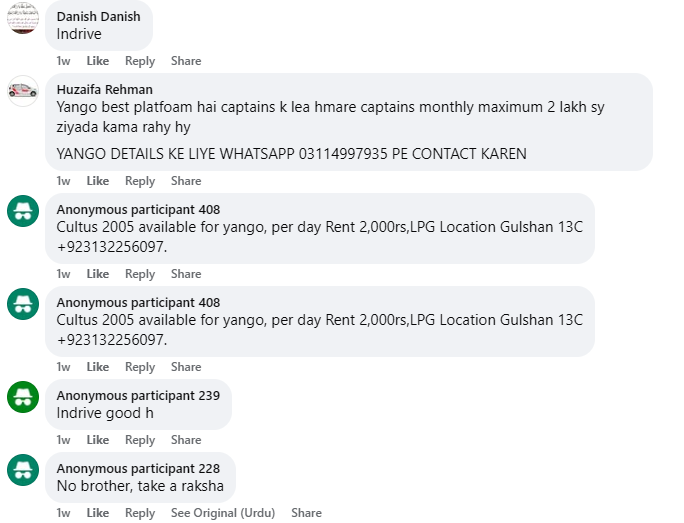Image resolution: width=684 pixels, height=523 pixels.
Task: Reply to Anonymous participant 239's comment
Action: click(x=140, y=439)
